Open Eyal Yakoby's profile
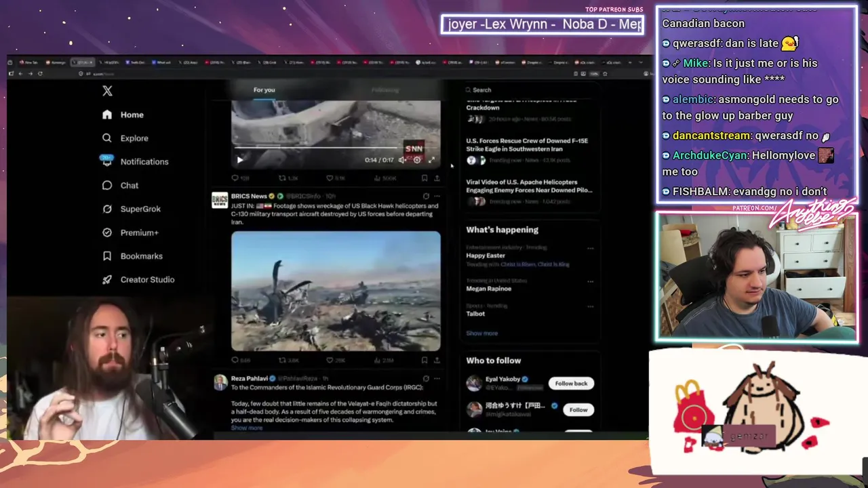 [502, 380]
